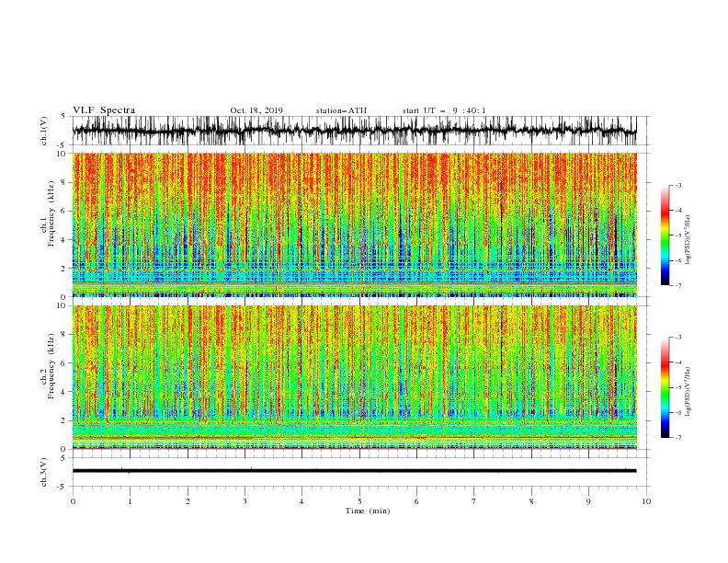This screenshot has height=563, width=728.
Task: Click time axis tick label "4"
Action: [x=301, y=501]
